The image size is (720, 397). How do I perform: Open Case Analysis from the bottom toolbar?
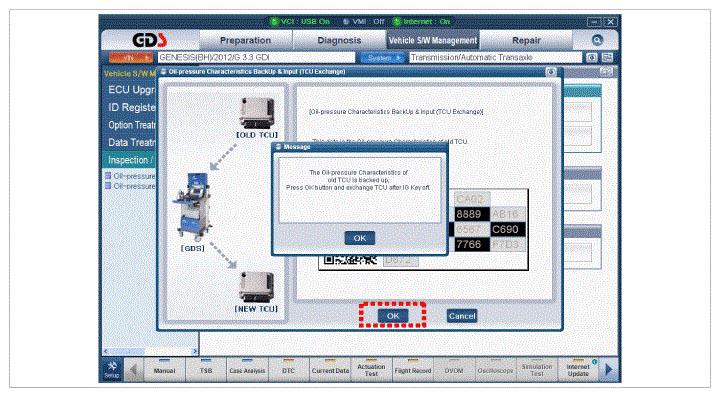(x=247, y=369)
